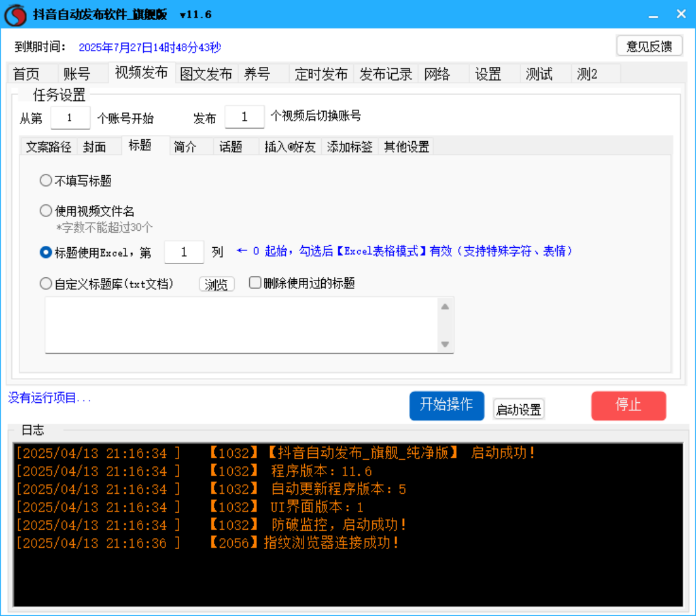Click the Excel column number field
696x616 pixels.
(184, 252)
